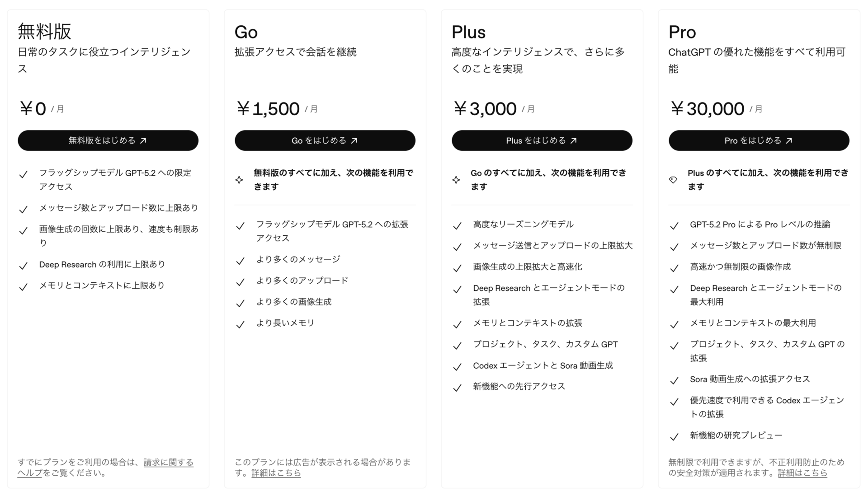Open the 請求に関するヘルプ link
The image size is (868, 496).
click(168, 463)
